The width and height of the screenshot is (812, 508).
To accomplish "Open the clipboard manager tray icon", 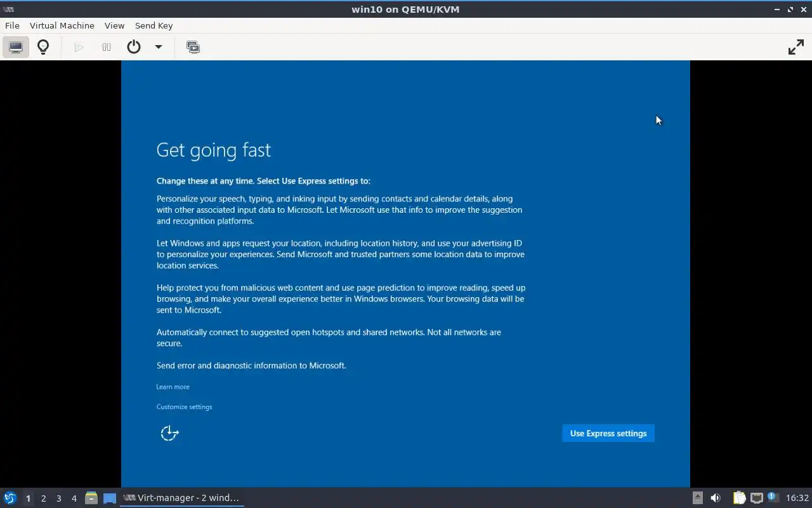I will point(739,498).
